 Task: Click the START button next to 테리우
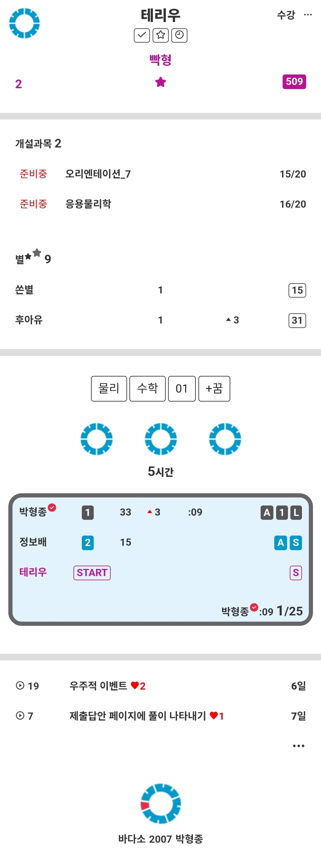click(x=92, y=573)
